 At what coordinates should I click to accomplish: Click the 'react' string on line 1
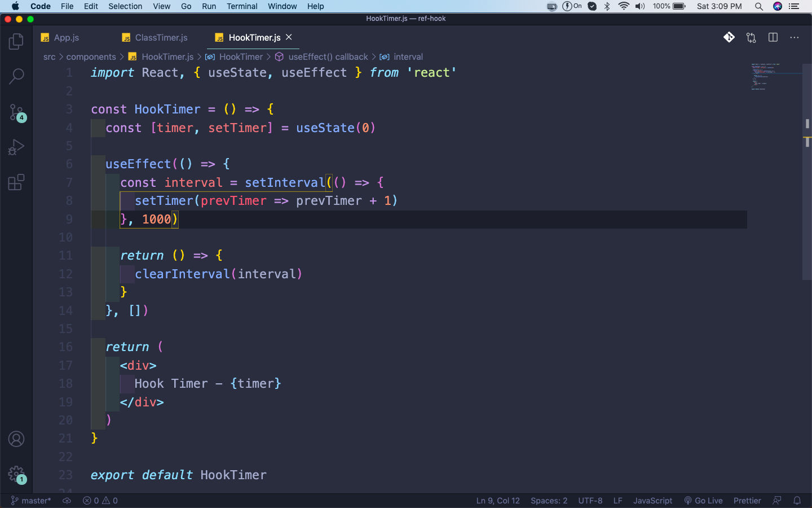[431, 73]
